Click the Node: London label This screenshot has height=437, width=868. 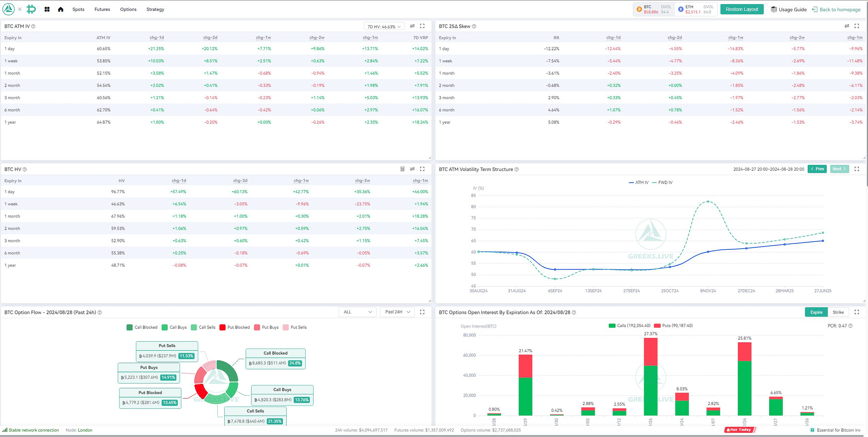tap(79, 430)
